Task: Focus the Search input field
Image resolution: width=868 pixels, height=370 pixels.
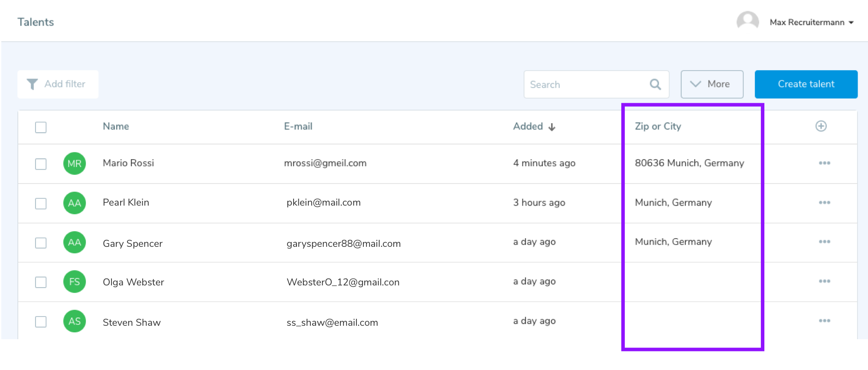Action: pos(585,85)
